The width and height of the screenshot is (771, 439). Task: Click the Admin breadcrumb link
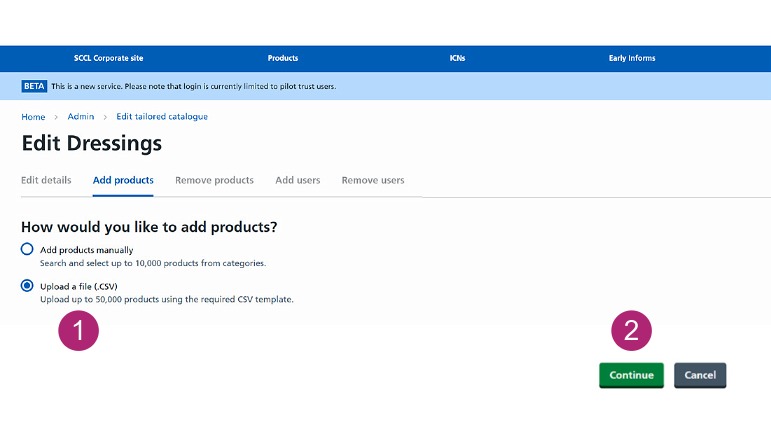[81, 117]
